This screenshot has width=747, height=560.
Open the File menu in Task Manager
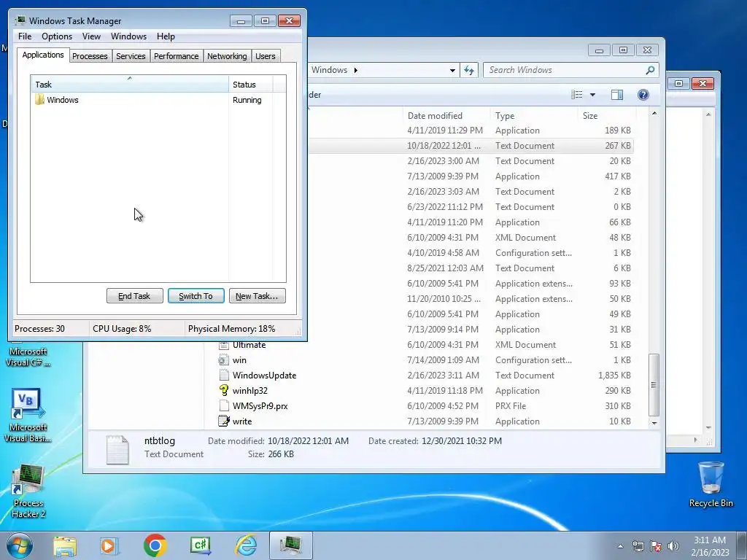point(25,36)
